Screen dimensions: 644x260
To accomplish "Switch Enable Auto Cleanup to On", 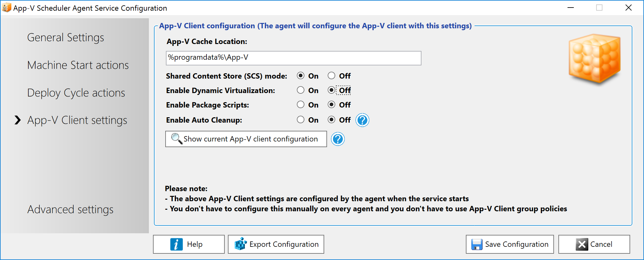I will 301,120.
